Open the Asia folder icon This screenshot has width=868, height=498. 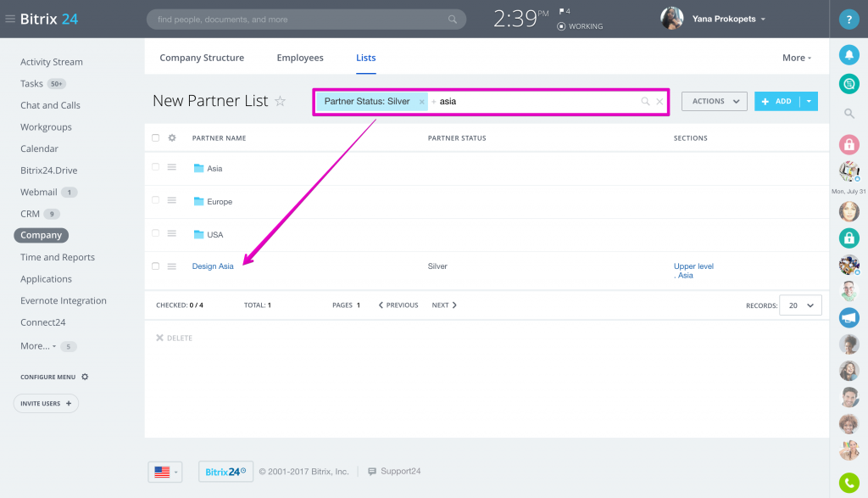198,168
